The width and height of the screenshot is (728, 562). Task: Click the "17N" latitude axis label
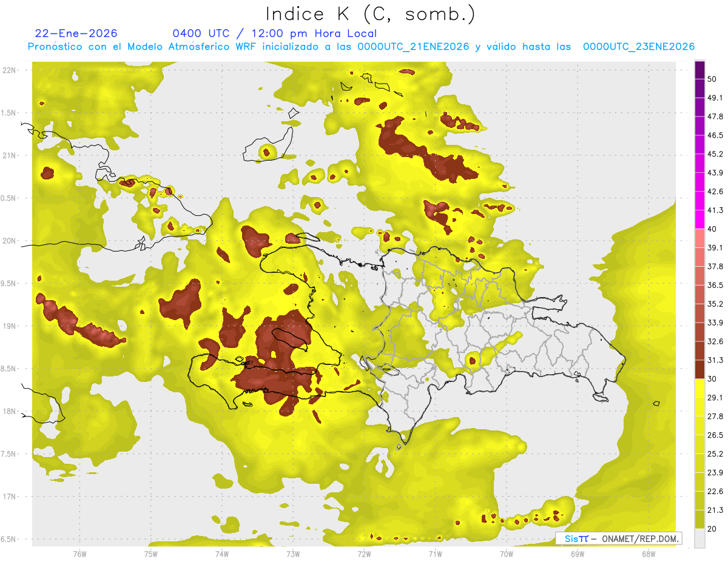pyautogui.click(x=10, y=497)
